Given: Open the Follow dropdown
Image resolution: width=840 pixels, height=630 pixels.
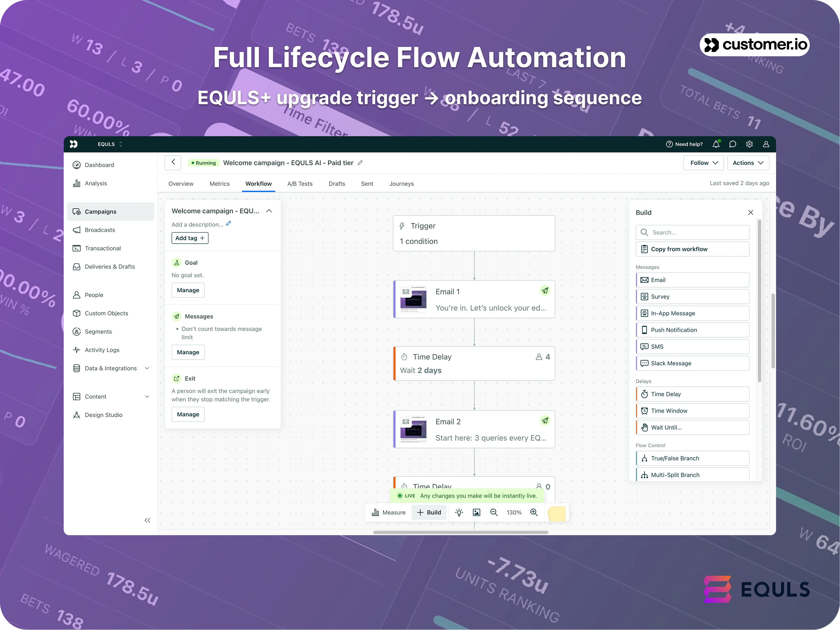Looking at the screenshot, I should pos(704,163).
